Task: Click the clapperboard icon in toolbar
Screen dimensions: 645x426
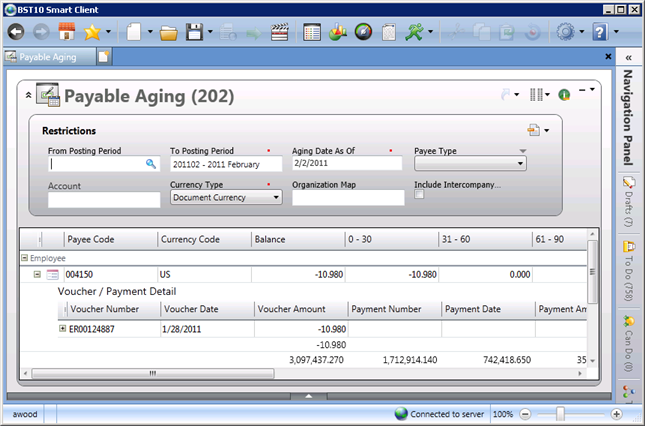Action: tap(280, 32)
